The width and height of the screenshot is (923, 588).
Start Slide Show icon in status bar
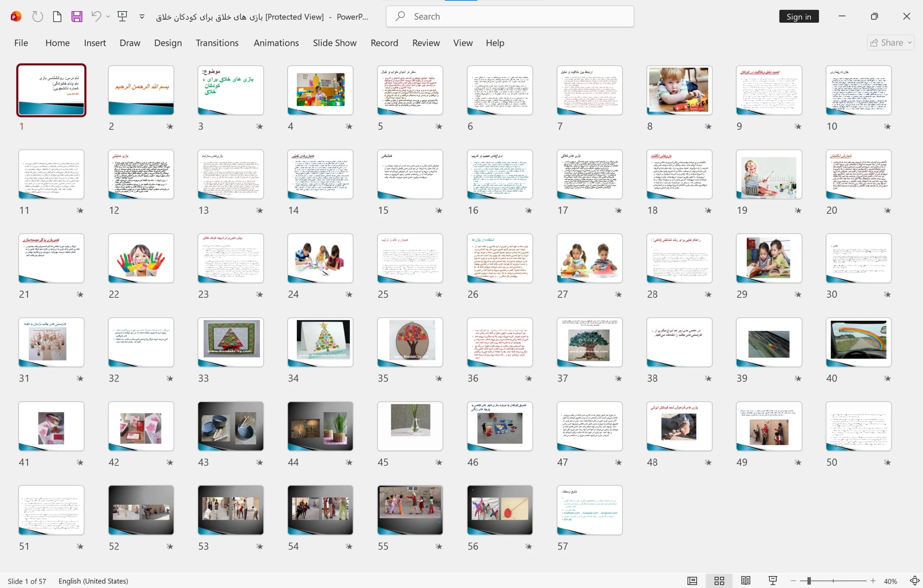pos(772,581)
